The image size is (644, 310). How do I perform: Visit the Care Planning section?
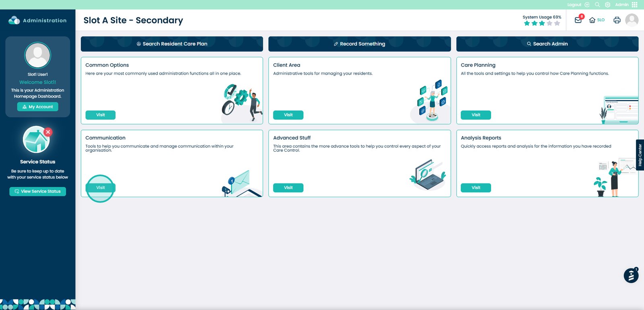coord(476,115)
